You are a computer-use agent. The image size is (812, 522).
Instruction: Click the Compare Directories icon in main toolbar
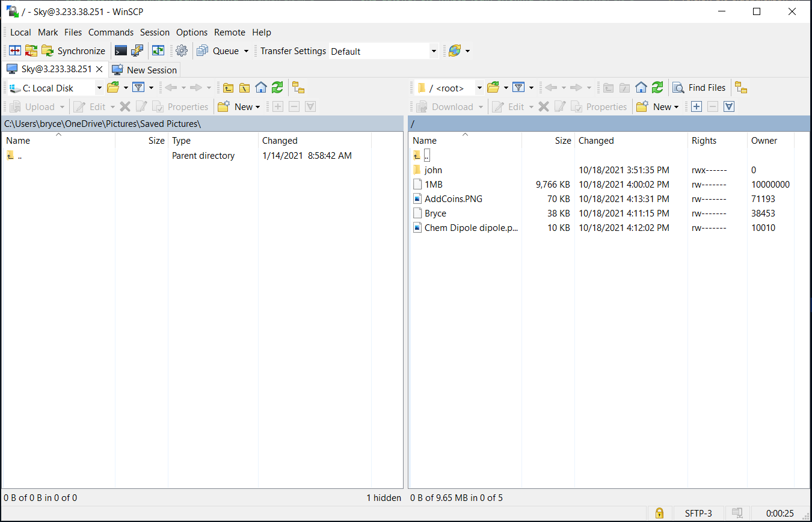[15, 51]
